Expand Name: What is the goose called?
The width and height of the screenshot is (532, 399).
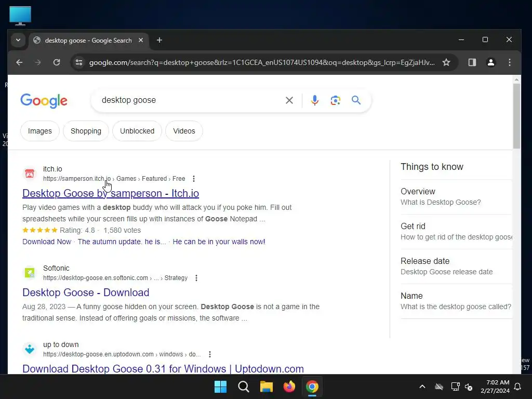coord(456,301)
